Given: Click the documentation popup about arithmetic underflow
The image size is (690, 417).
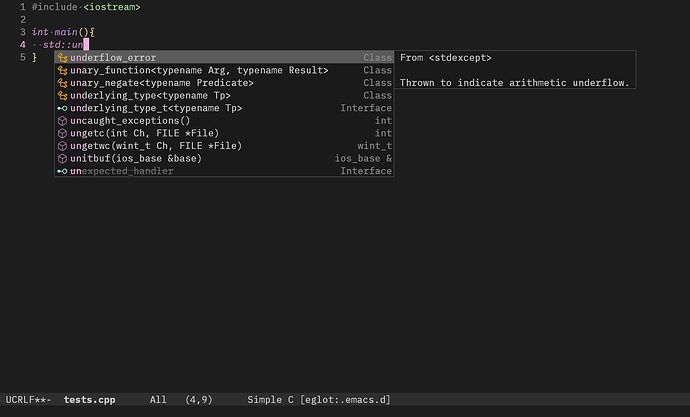Looking at the screenshot, I should coord(515,70).
